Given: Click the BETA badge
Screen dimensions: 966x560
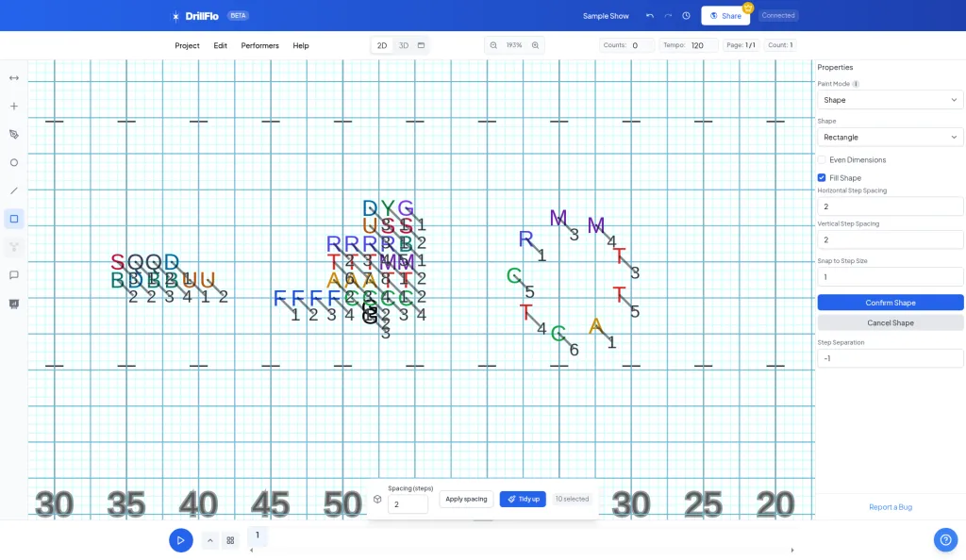Looking at the screenshot, I should [238, 15].
